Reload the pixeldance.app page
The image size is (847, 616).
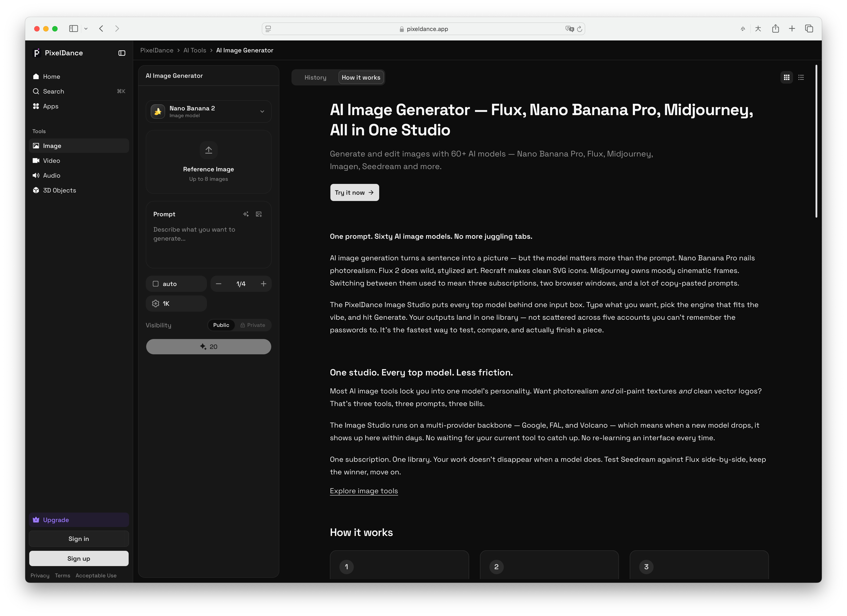coord(580,29)
